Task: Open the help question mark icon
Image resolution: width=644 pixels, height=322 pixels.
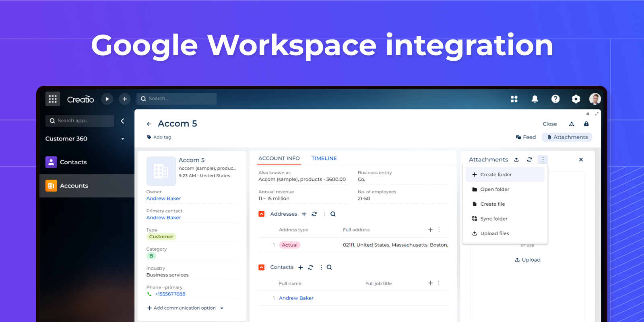Action: point(555,99)
